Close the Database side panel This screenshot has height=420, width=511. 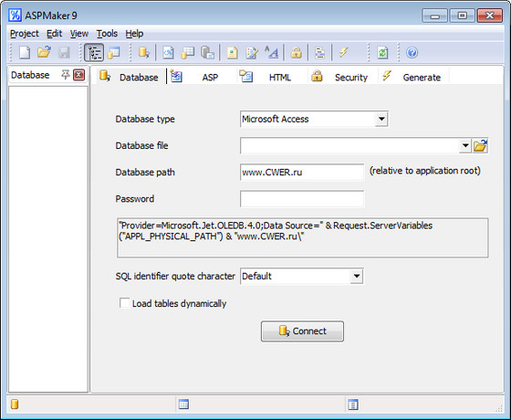(x=78, y=75)
